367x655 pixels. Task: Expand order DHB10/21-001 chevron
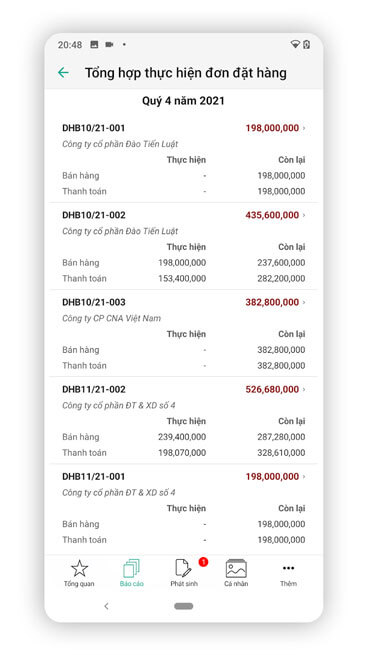pos(304,128)
